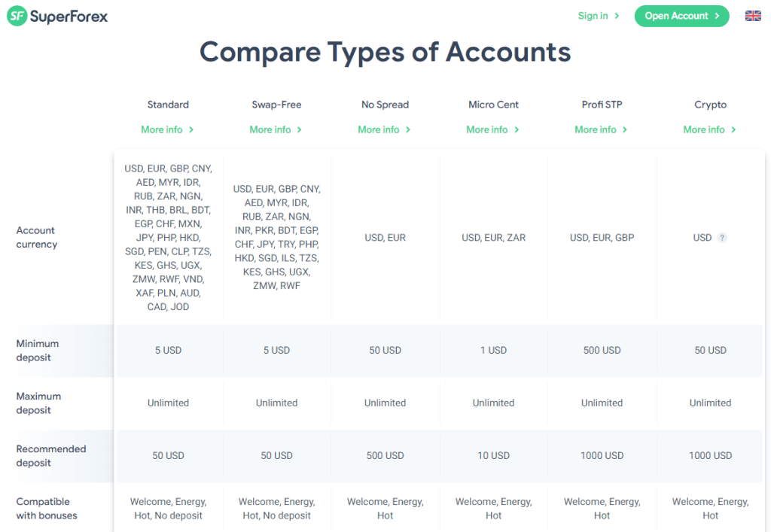Select the Micro Cent column header
771x532 pixels.
pos(494,105)
